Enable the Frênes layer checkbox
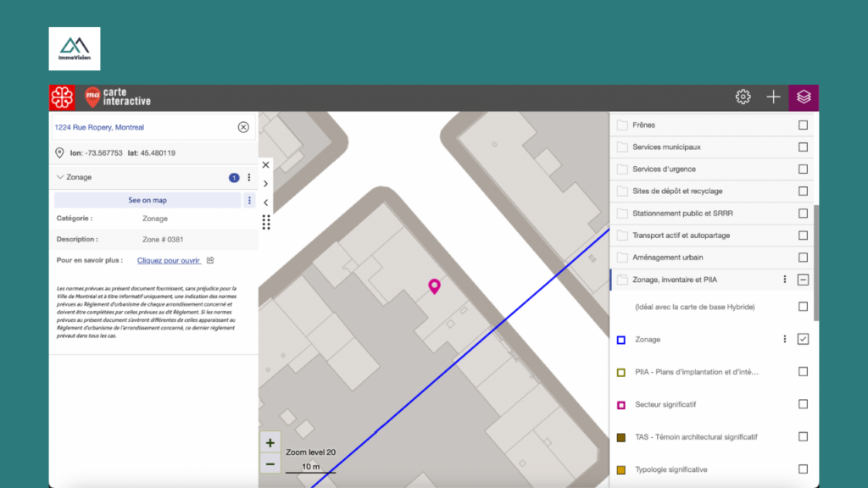Viewport: 868px width, 488px height. pyautogui.click(x=803, y=125)
